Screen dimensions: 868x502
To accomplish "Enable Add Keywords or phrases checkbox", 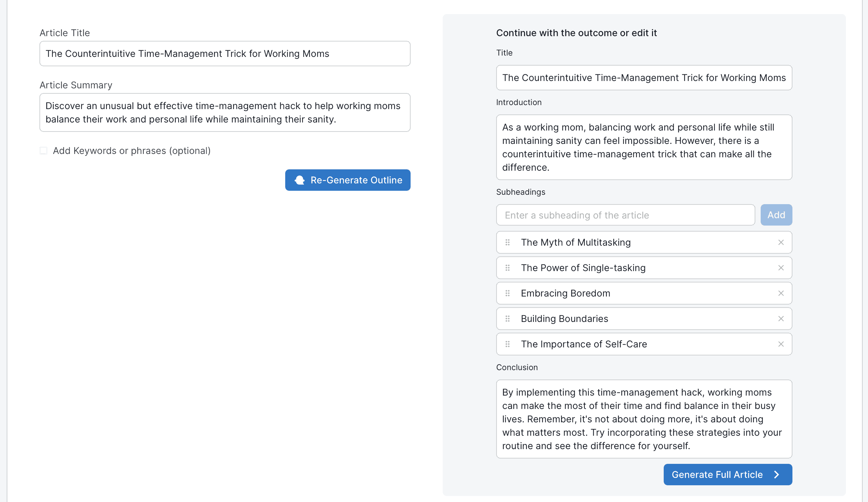I will (x=43, y=151).
